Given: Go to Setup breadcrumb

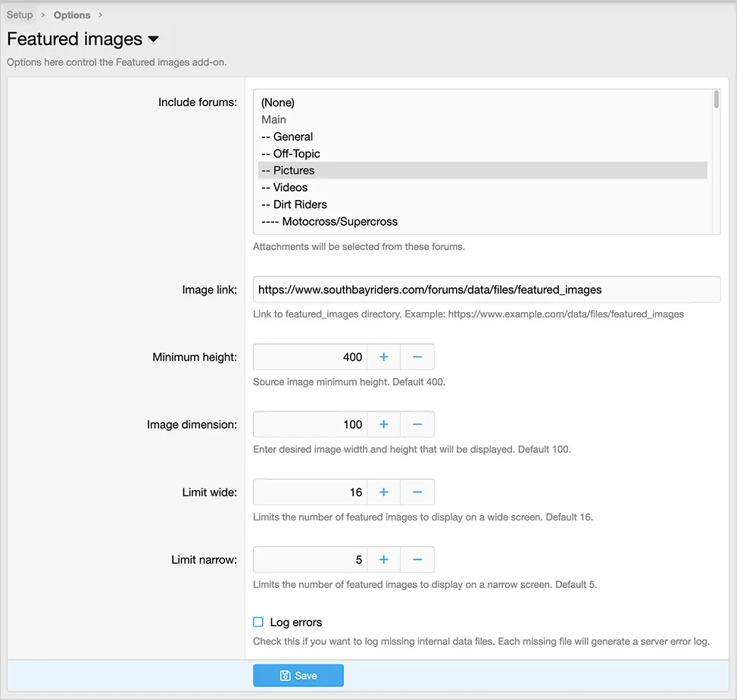Looking at the screenshot, I should pos(20,15).
